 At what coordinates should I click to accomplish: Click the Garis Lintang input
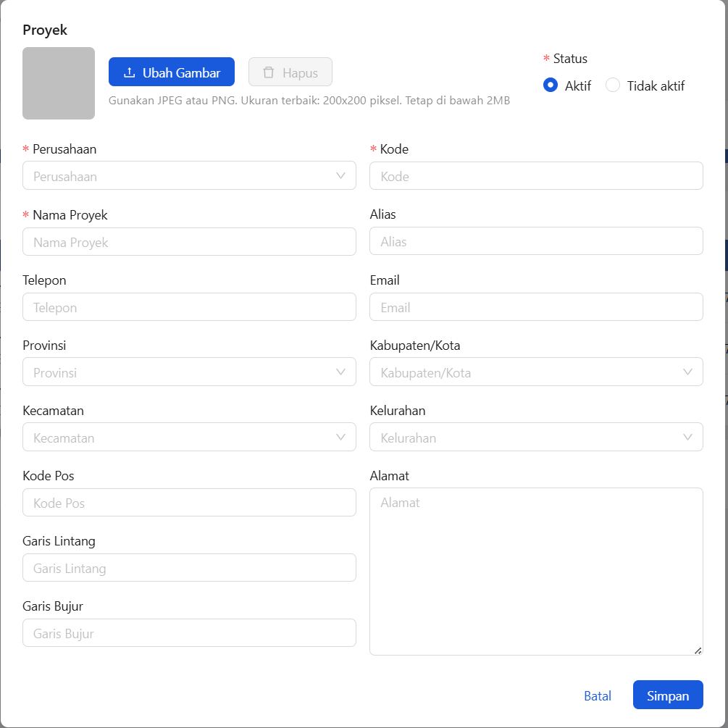pyautogui.click(x=189, y=568)
